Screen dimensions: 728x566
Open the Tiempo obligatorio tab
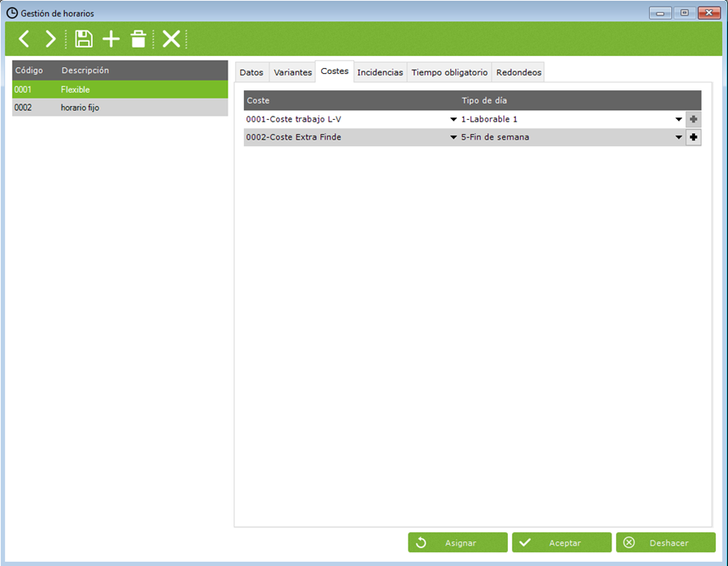tap(449, 72)
